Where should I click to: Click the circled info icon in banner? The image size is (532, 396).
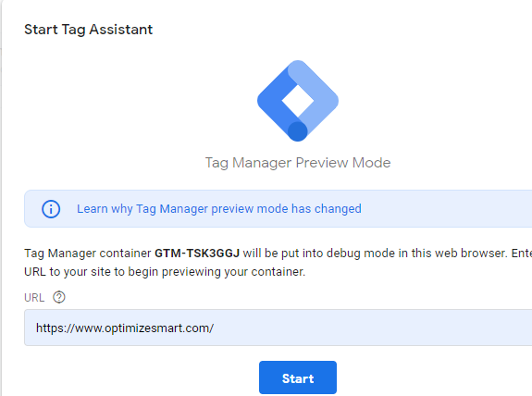pyautogui.click(x=51, y=209)
